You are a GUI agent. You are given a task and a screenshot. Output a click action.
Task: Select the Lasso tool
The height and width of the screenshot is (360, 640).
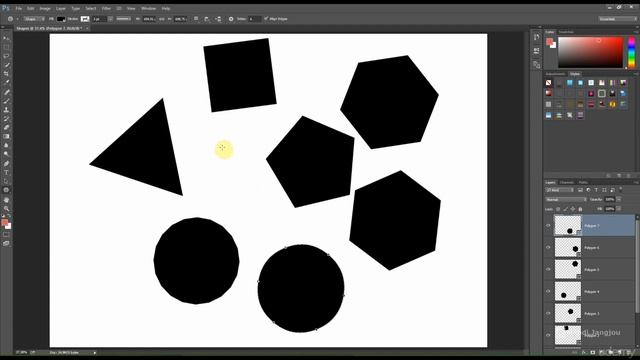[x=6, y=56]
